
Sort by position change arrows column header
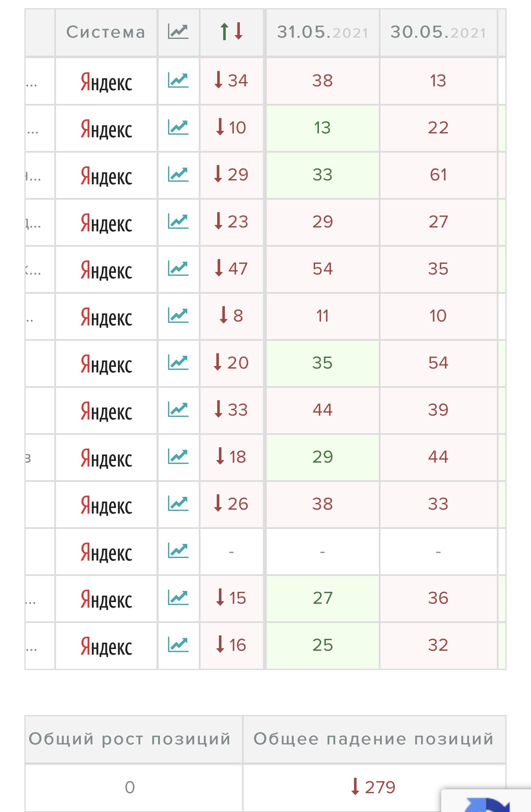pyautogui.click(x=231, y=32)
